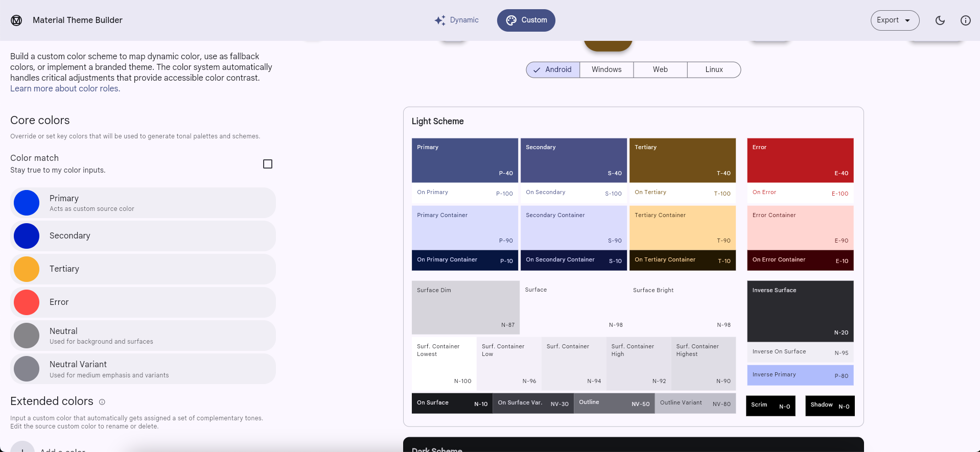Switch to the Dynamic tab
Screen dimensions: 980x452
point(457,20)
